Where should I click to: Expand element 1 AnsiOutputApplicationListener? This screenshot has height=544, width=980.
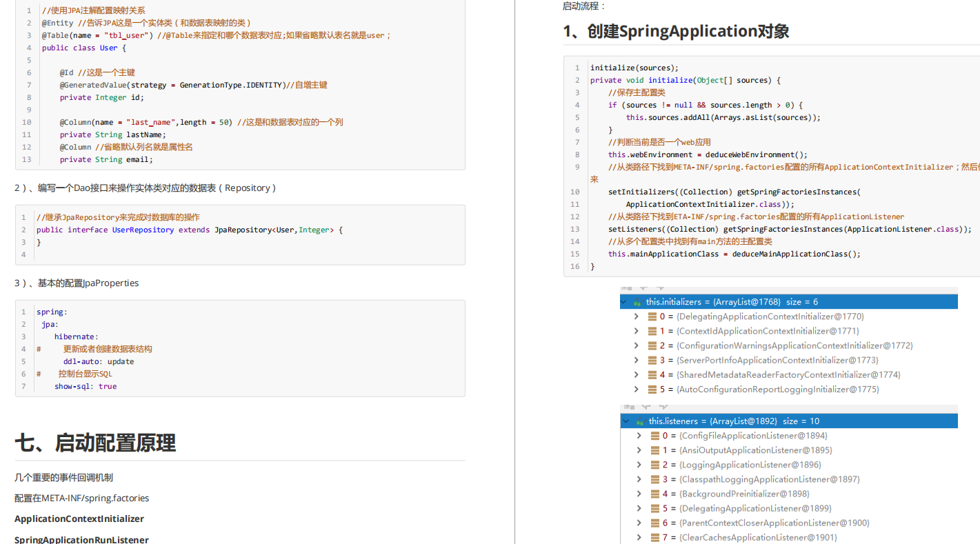[x=639, y=450]
